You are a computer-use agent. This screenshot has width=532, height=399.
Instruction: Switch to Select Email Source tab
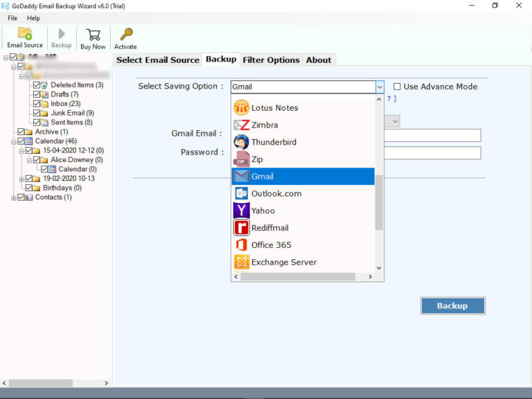coord(158,60)
